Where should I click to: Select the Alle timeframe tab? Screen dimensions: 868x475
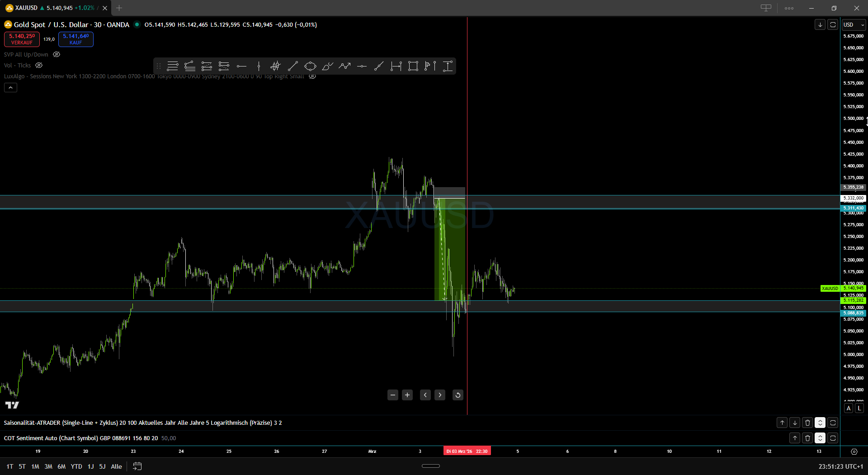(116, 466)
